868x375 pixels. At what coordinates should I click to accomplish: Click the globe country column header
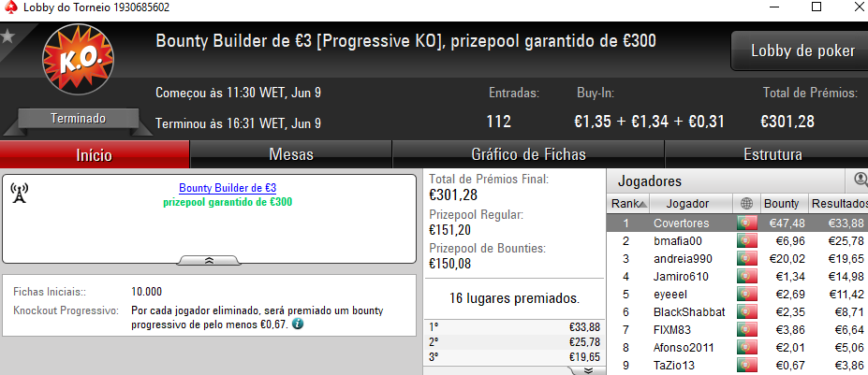point(747,204)
